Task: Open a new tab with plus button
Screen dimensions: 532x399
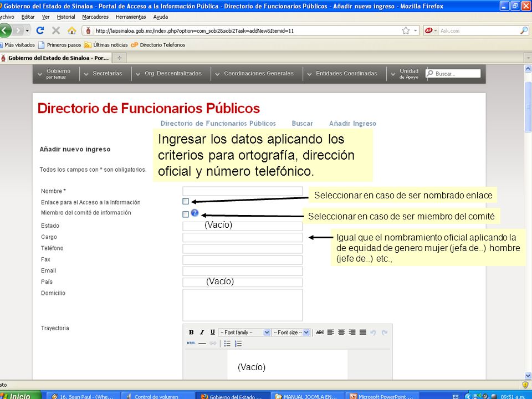Action: 120,58
